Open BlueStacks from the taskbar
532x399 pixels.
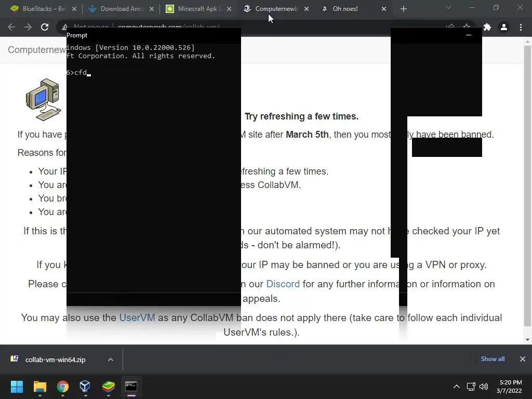pyautogui.click(x=108, y=387)
